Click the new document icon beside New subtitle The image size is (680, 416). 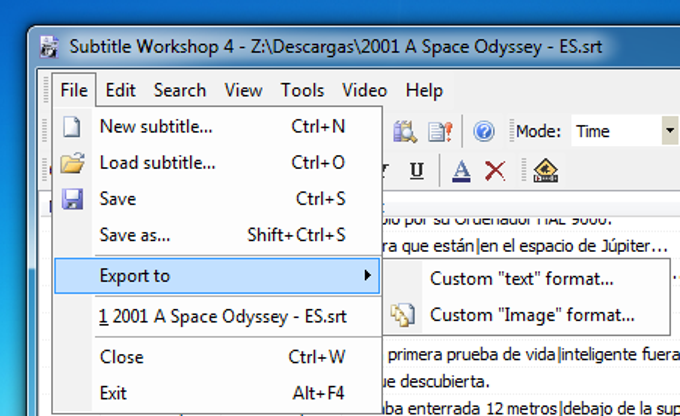[x=72, y=127]
